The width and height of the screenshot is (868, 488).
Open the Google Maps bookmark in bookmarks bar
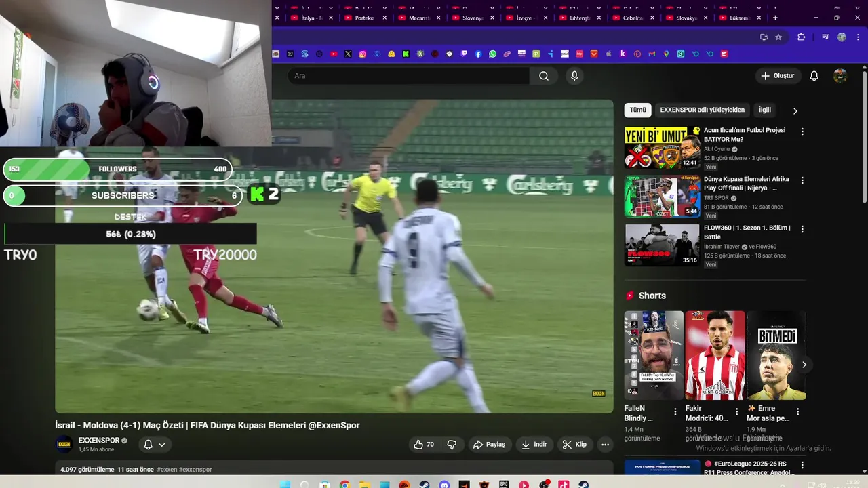coord(666,54)
